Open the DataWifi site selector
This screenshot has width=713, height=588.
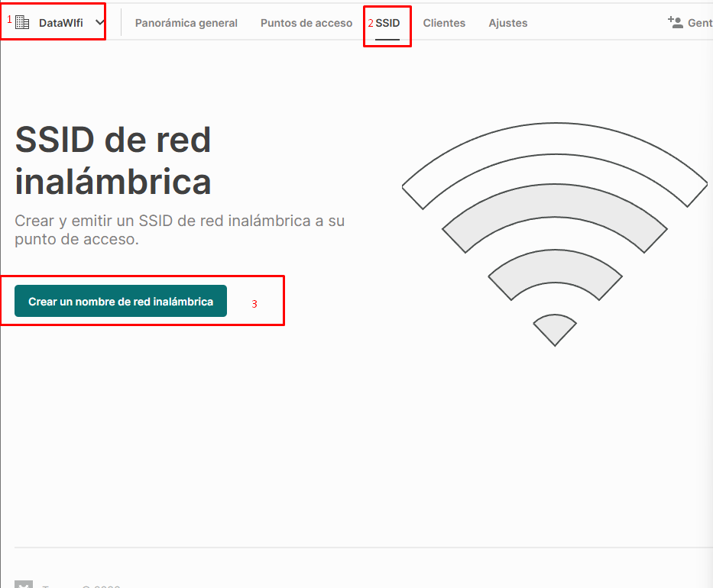click(60, 23)
